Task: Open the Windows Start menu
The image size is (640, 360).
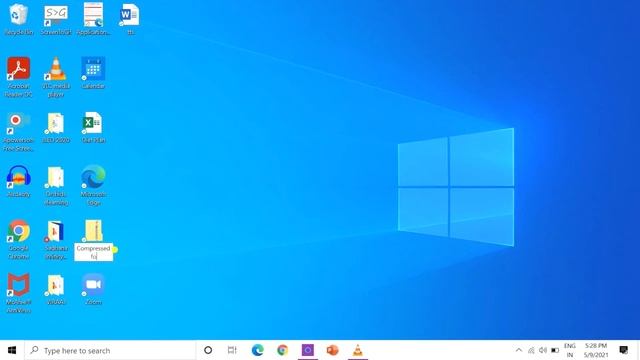Action: pos(12,350)
